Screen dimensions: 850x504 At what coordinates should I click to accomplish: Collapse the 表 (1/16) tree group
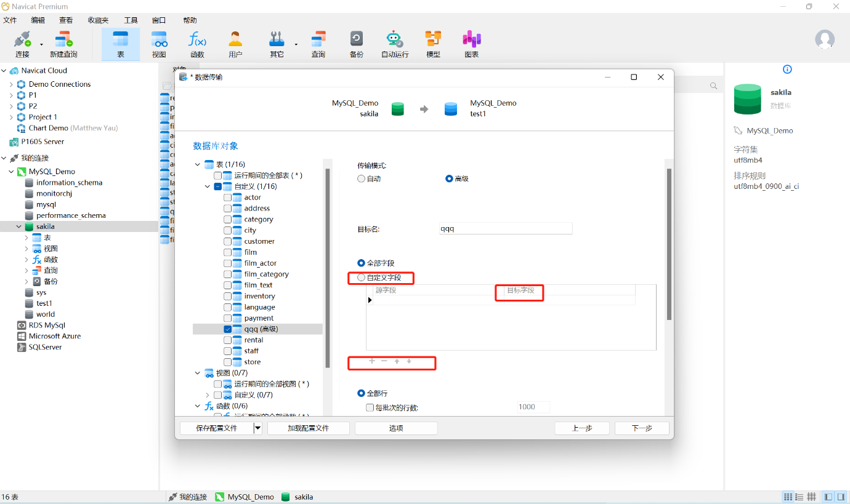pos(198,164)
